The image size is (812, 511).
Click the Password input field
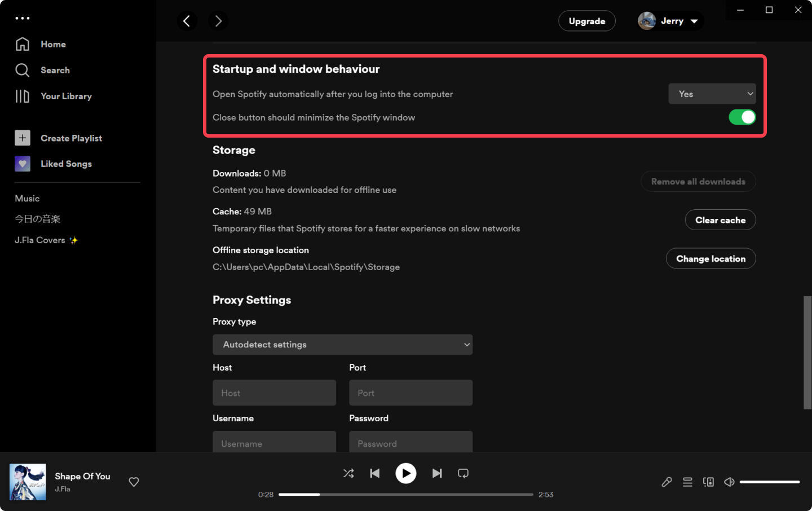point(411,442)
